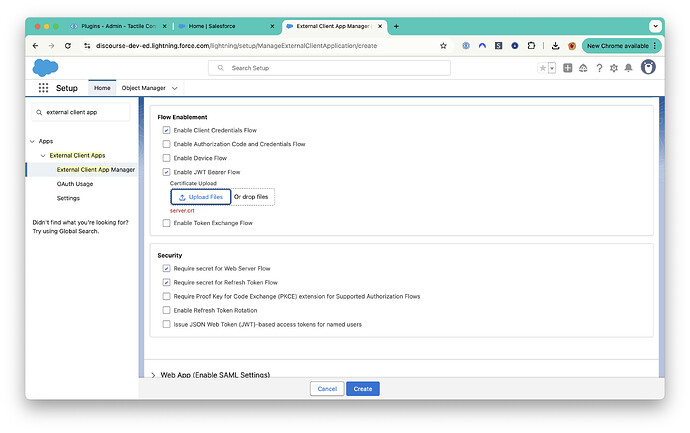This screenshot has width=690, height=433.
Task: Open the favorites list dropdown arrow
Action: [552, 68]
